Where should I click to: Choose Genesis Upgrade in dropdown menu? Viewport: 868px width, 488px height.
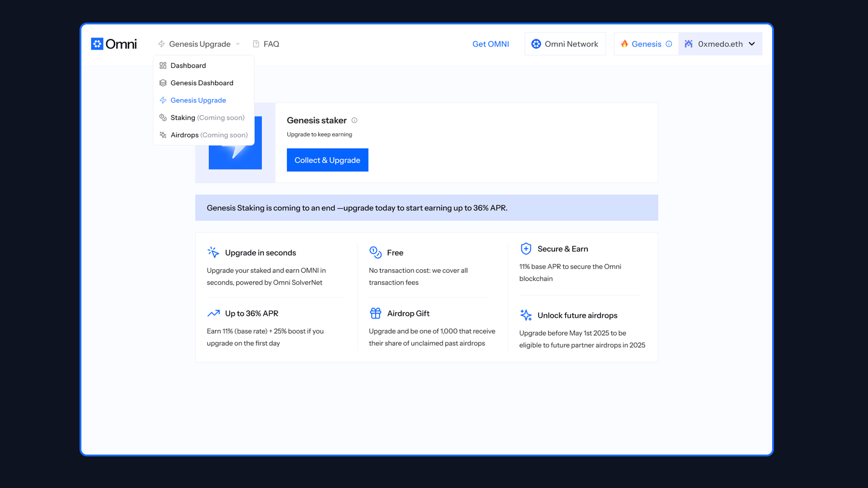click(x=198, y=100)
